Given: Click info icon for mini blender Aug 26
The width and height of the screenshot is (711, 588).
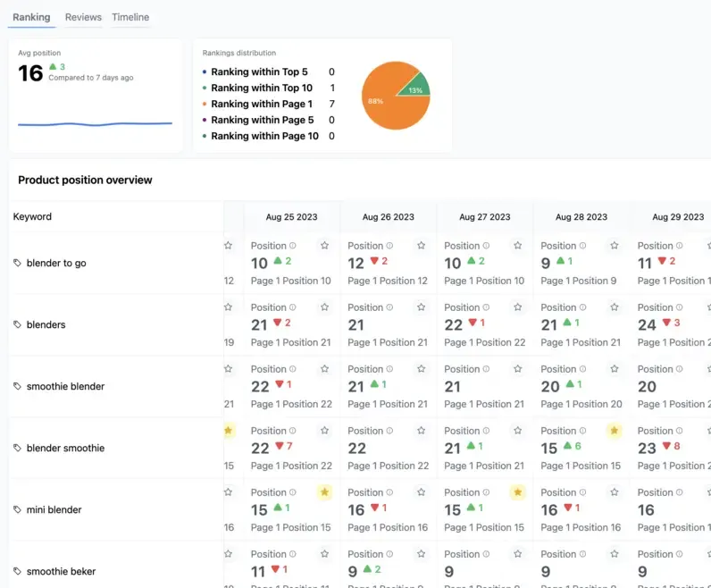Looking at the screenshot, I should tap(389, 492).
